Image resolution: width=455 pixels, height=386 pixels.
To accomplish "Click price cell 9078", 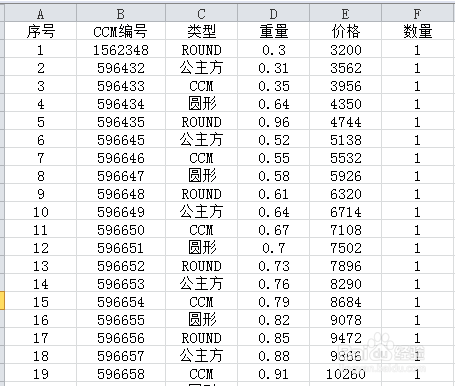I will pos(345,319).
